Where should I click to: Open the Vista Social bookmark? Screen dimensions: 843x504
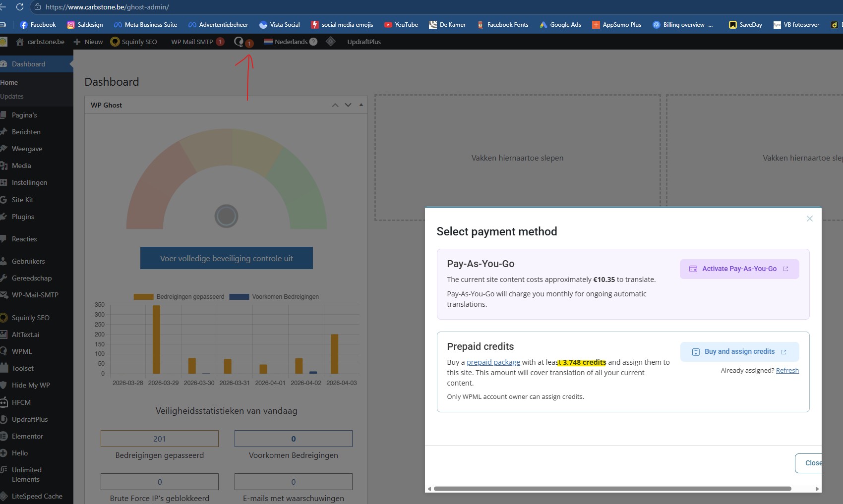coord(280,25)
